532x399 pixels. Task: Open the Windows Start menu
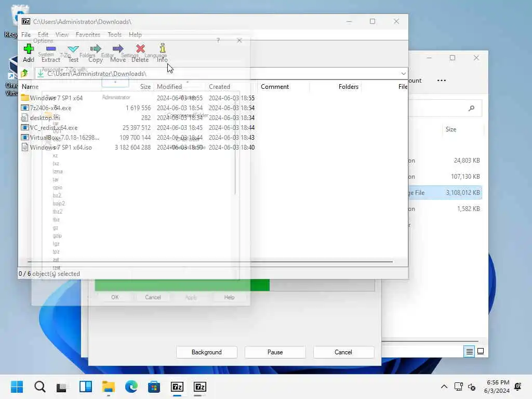click(x=17, y=387)
